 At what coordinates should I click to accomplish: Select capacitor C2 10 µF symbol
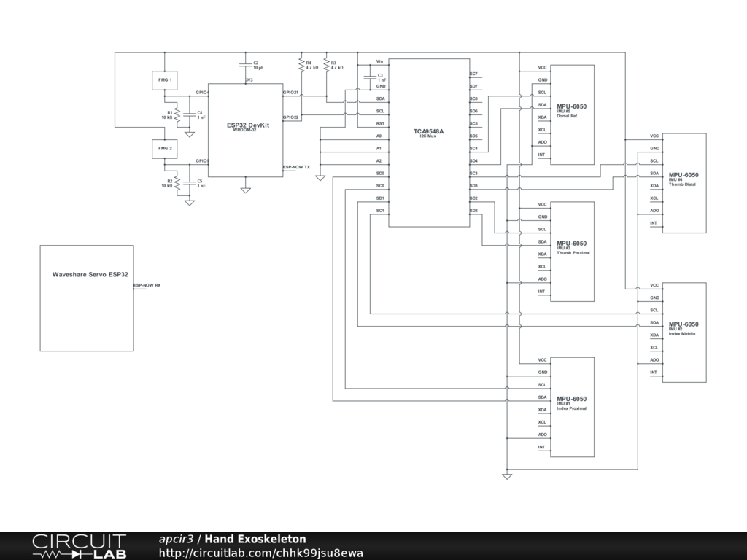pos(245,65)
